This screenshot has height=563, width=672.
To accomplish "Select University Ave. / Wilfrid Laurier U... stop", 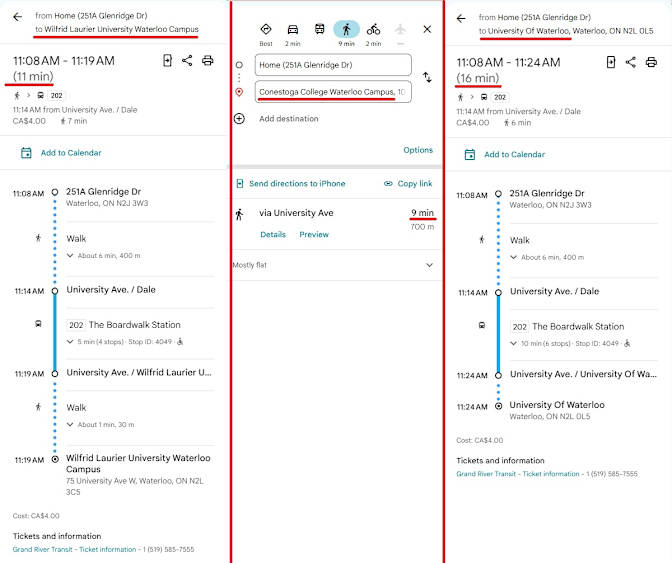I will pos(139,372).
